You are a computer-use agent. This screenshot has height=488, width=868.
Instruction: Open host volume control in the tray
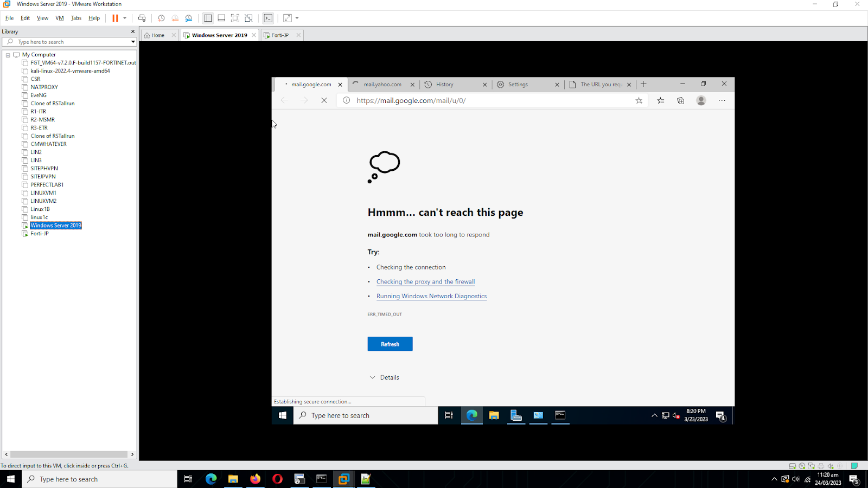click(x=796, y=479)
